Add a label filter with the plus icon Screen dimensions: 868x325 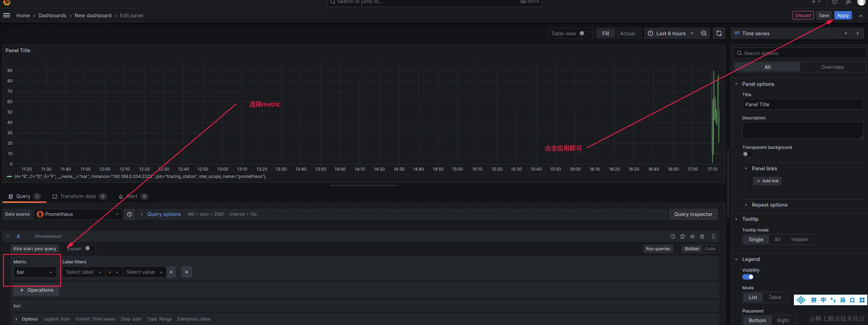pyautogui.click(x=187, y=272)
